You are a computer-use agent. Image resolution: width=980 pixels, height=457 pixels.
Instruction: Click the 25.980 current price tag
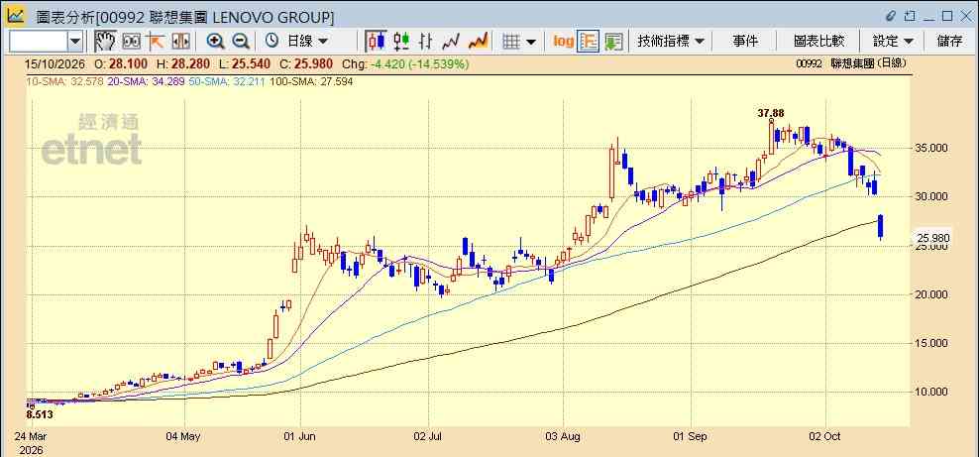[933, 238]
